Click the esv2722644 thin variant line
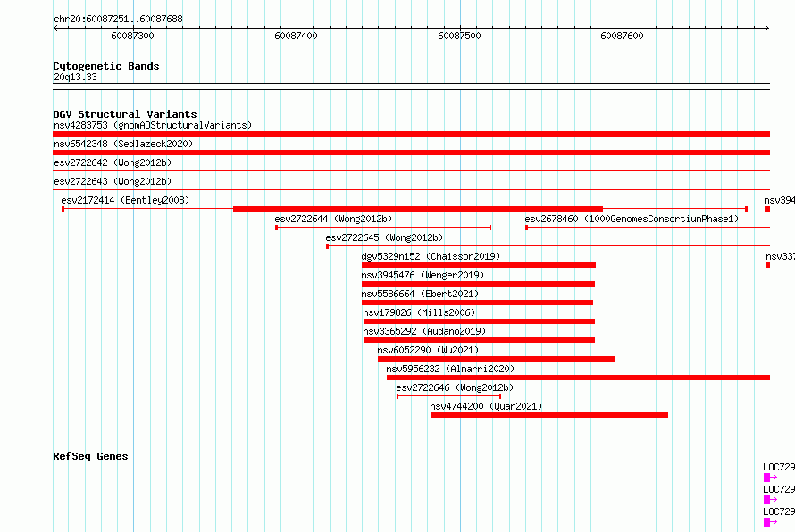The image size is (795, 532). 383,228
